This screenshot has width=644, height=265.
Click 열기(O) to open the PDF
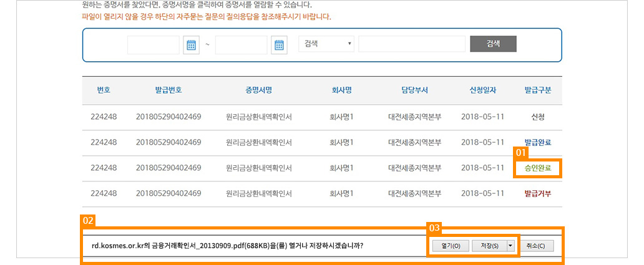(x=450, y=246)
